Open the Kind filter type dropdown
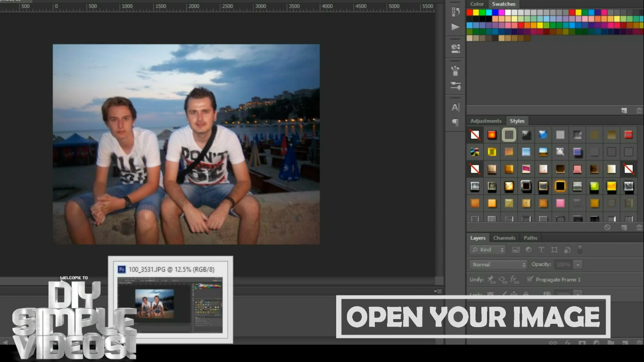644x362 pixels. point(488,250)
